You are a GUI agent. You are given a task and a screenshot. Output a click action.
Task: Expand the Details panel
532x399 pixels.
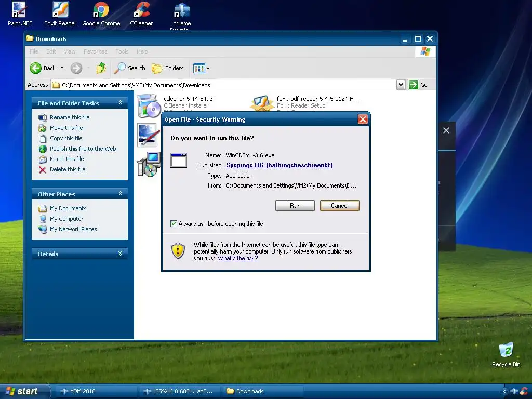(x=120, y=254)
